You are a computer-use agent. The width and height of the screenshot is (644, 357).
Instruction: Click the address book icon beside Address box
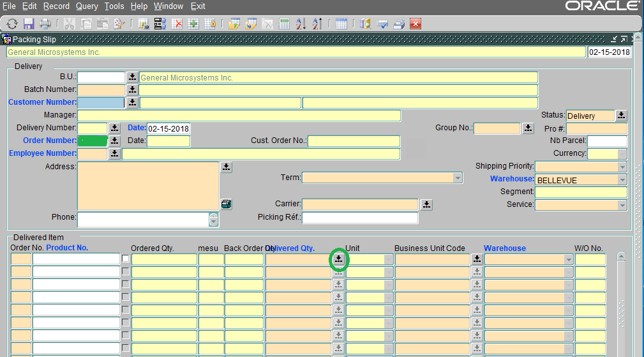point(226,204)
